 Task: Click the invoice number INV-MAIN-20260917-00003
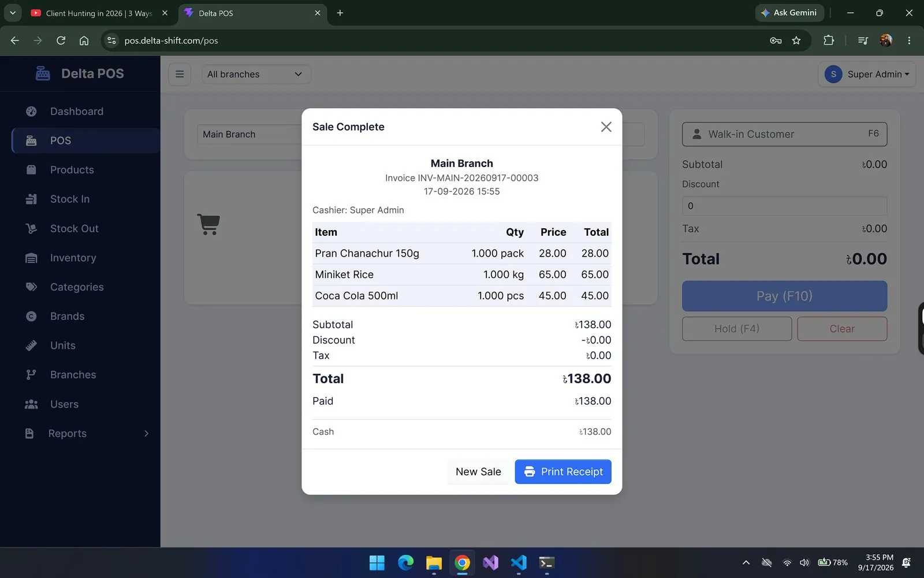coord(478,178)
